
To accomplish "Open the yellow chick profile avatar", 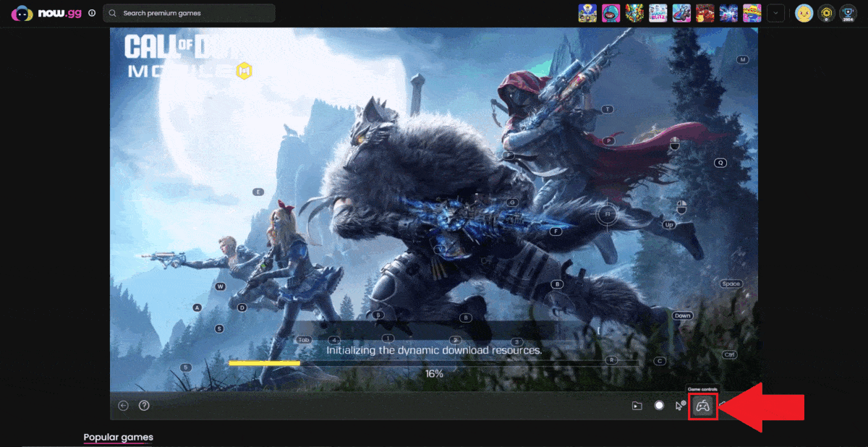I will pos(804,13).
